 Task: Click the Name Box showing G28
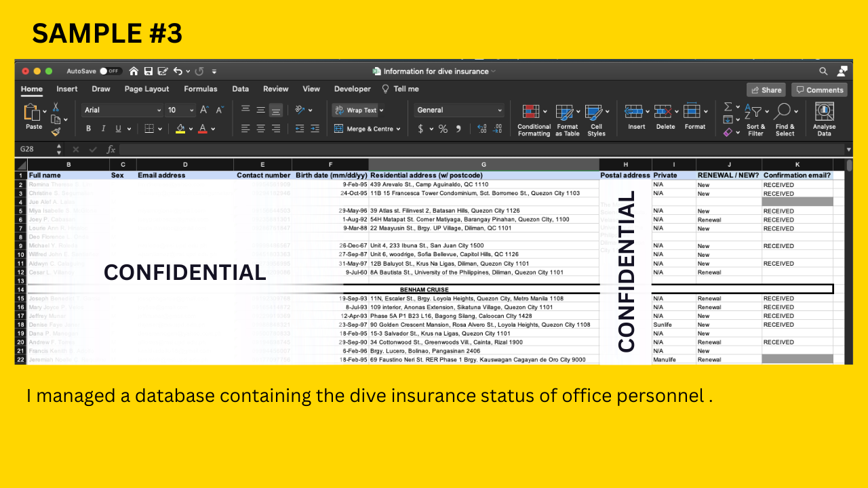click(x=35, y=149)
